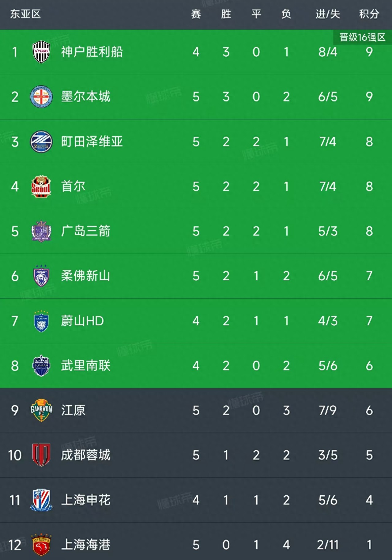Open the Machida Zelvia logo
Screen dimensions: 392x560
(x=41, y=142)
